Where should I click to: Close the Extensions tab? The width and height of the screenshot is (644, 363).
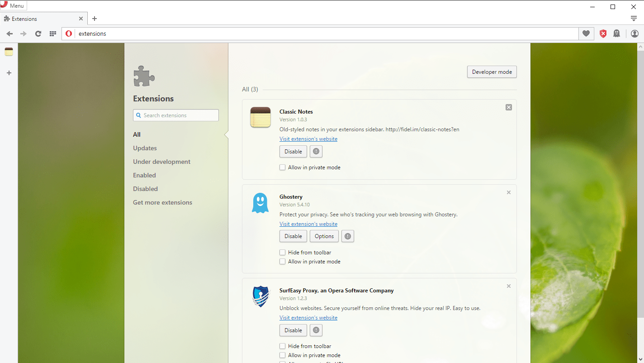[x=81, y=19]
